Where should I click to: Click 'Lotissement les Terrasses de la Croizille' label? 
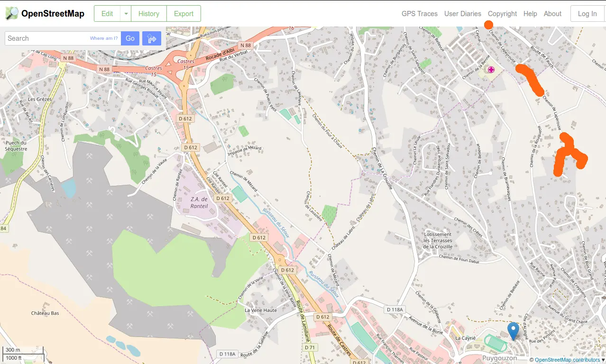[438, 240]
